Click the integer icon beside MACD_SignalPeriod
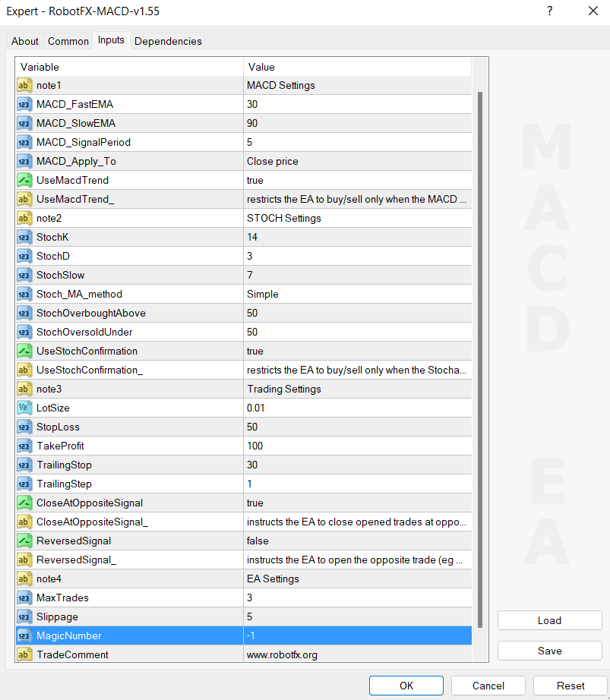610x700 pixels. (x=24, y=143)
